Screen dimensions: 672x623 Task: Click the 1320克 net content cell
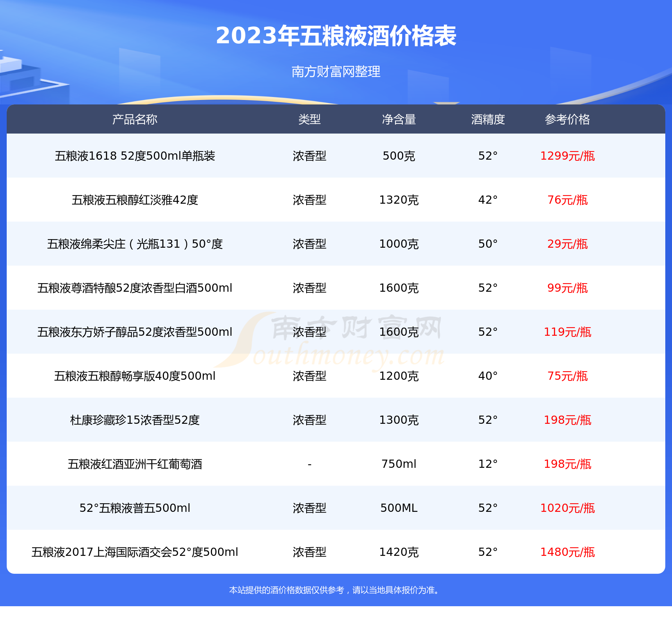(399, 200)
